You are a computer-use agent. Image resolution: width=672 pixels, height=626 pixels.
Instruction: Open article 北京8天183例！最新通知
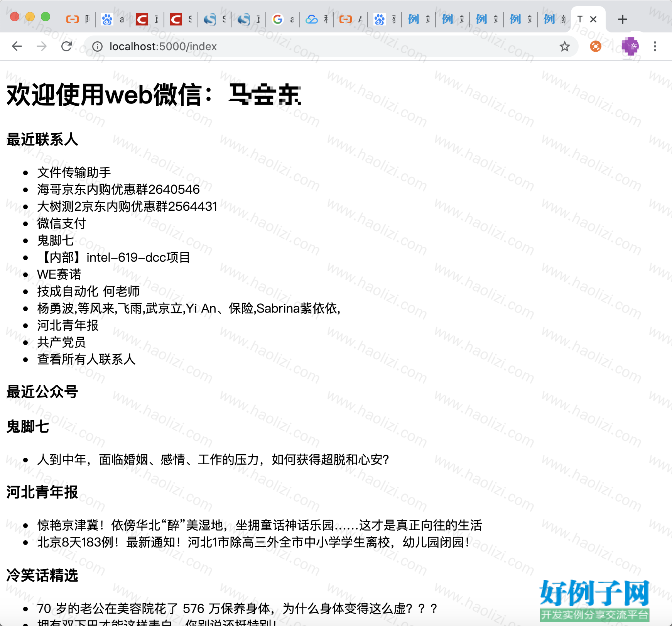[x=253, y=542]
